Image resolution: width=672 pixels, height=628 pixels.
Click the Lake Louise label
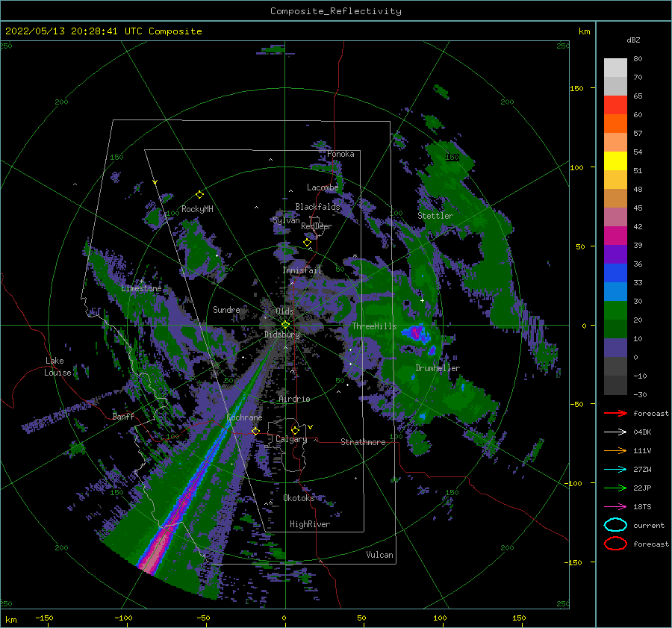pos(57,367)
